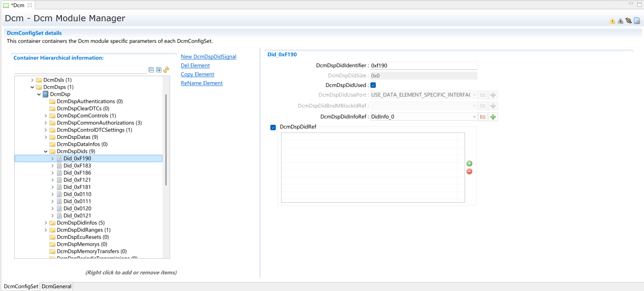Viewport: 644px width, 291px height.
Task: Select the DcmConfigSet tab
Action: click(21, 286)
